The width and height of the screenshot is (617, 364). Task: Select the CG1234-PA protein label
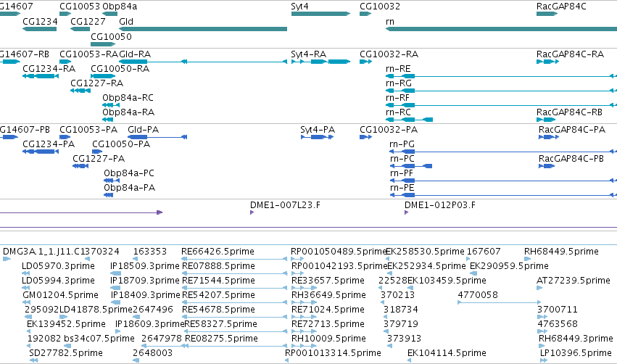tap(49, 144)
